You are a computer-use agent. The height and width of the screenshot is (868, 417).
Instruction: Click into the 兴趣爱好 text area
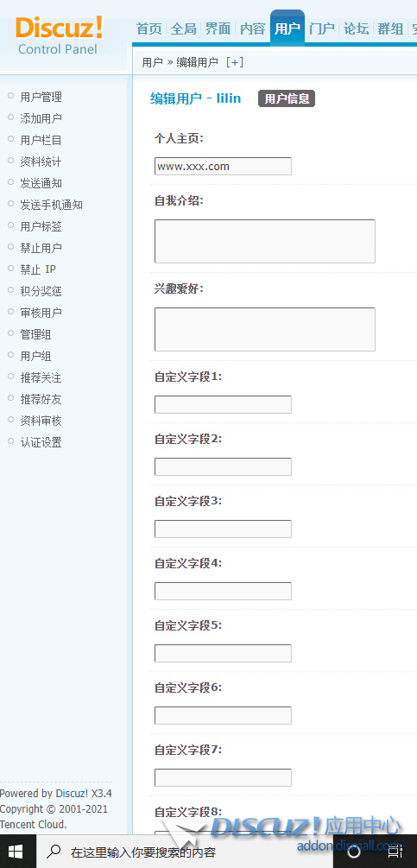(x=265, y=329)
